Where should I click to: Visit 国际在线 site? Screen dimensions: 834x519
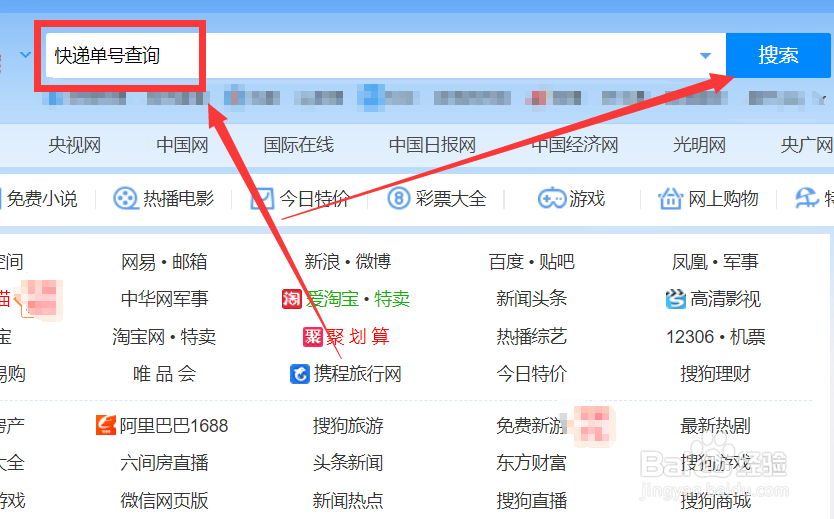(298, 145)
